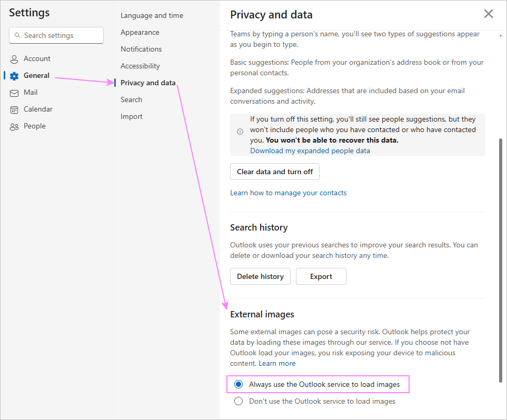The width and height of the screenshot is (507, 420).
Task: Close the Settings dialog
Action: tap(488, 14)
